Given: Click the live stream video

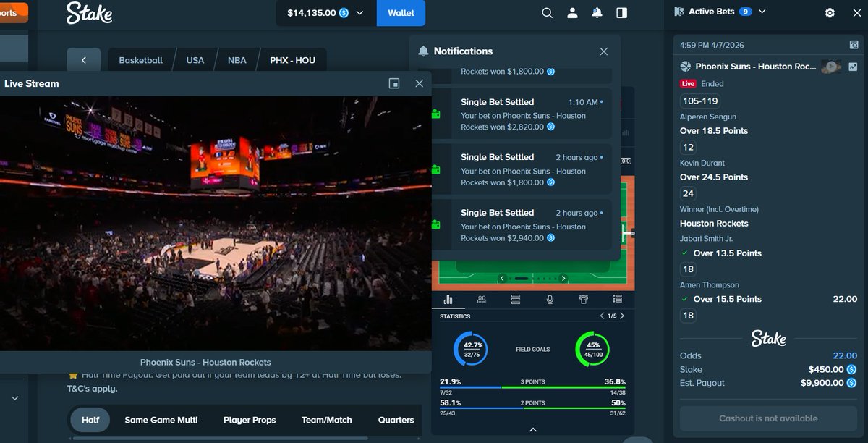Looking at the screenshot, I should [x=216, y=223].
